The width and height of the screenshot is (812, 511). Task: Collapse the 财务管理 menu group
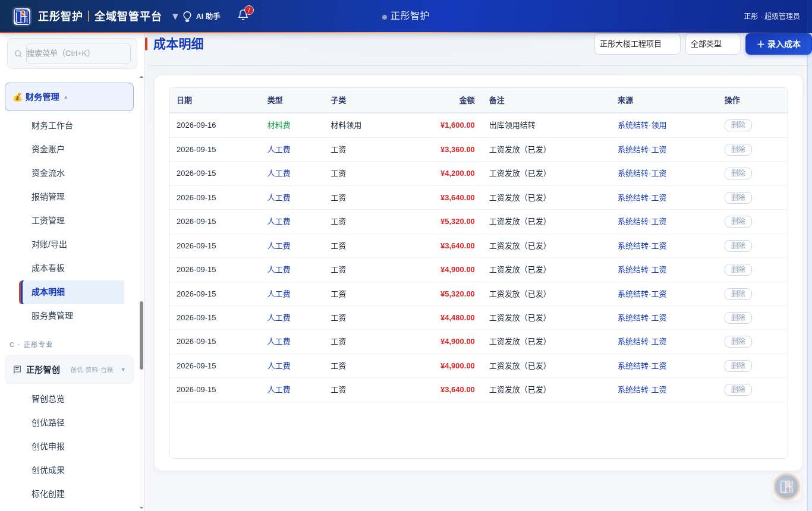click(x=69, y=97)
